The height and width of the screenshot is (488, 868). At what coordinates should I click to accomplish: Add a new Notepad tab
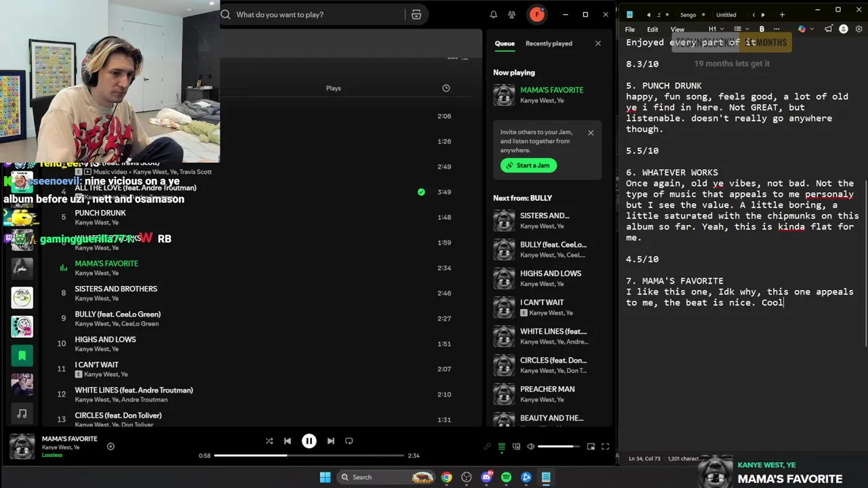[782, 14]
